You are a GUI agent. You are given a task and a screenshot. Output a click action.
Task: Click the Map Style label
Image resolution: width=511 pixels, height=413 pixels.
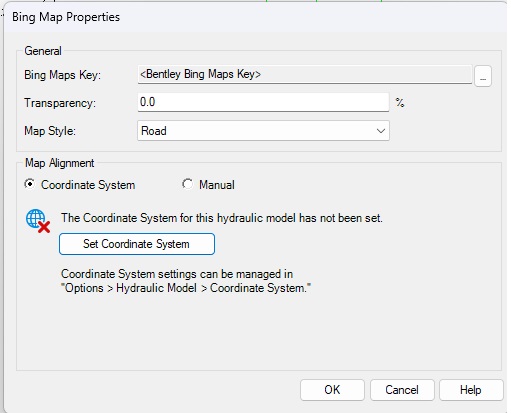[x=50, y=131]
